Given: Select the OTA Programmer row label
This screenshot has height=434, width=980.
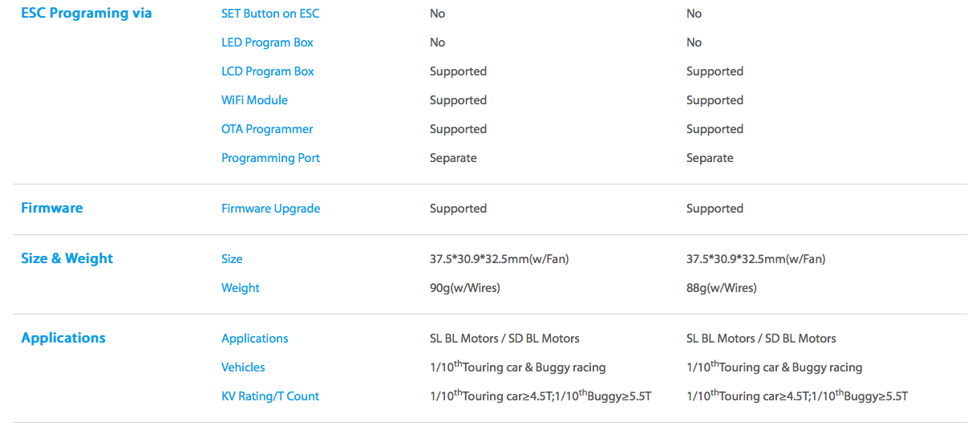Looking at the screenshot, I should [267, 129].
